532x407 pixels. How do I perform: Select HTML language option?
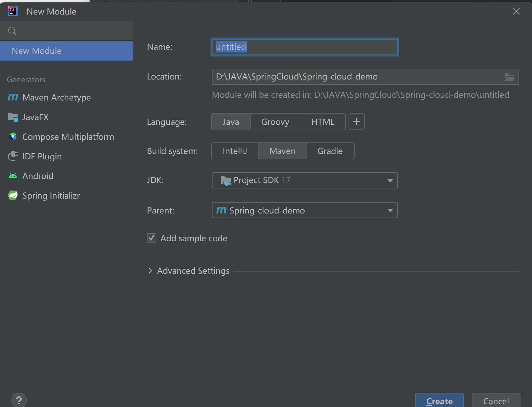[323, 122]
